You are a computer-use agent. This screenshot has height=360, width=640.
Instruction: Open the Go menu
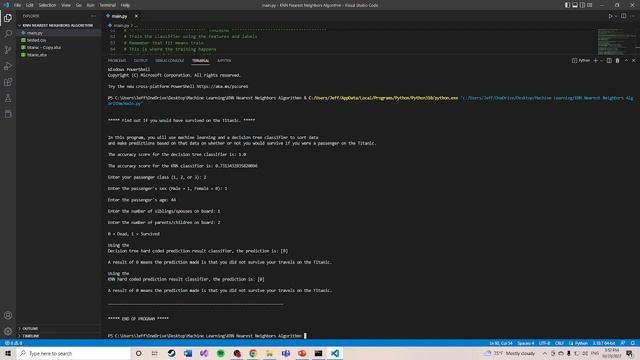tap(78, 5)
